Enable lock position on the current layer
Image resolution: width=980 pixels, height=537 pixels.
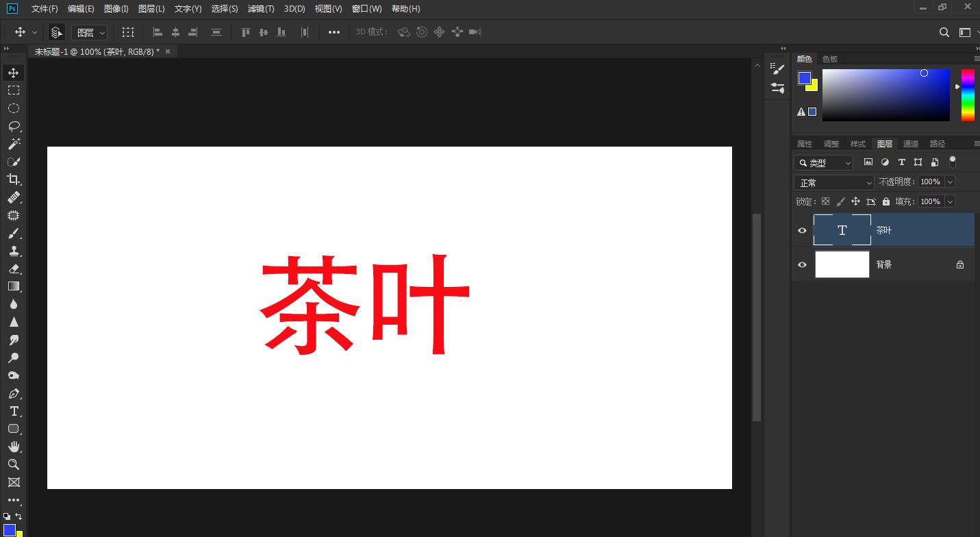click(x=856, y=201)
